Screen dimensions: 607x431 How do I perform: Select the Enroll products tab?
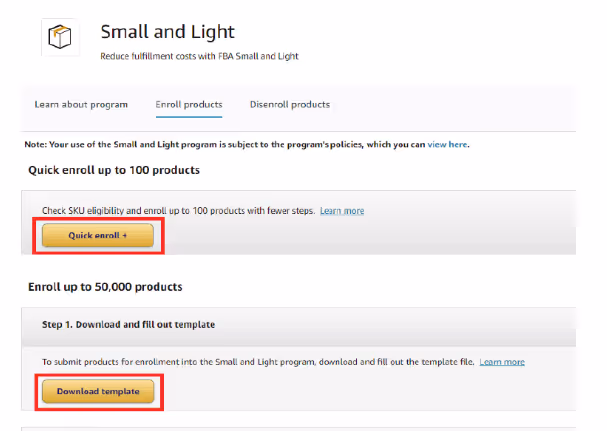tap(189, 104)
